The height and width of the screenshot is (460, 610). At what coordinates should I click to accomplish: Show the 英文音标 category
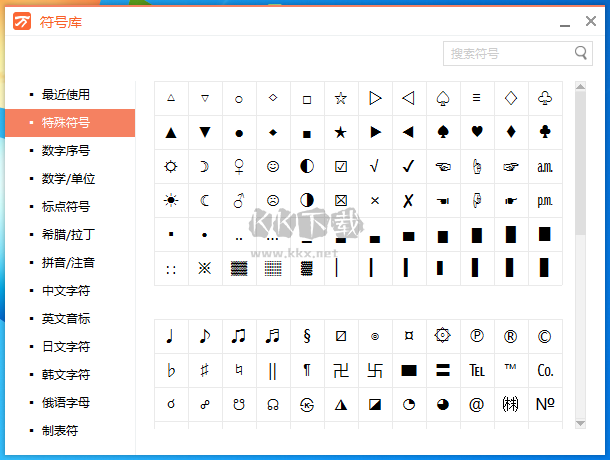tap(70, 319)
